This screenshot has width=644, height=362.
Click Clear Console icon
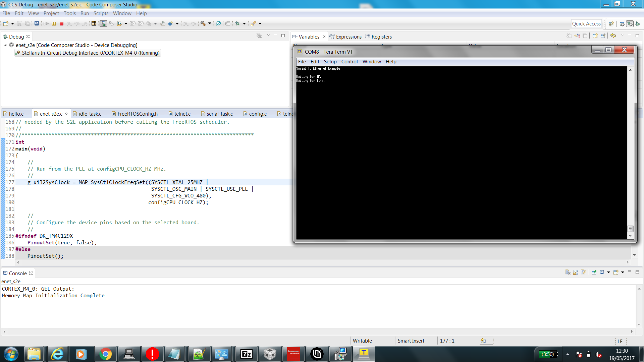click(x=568, y=272)
